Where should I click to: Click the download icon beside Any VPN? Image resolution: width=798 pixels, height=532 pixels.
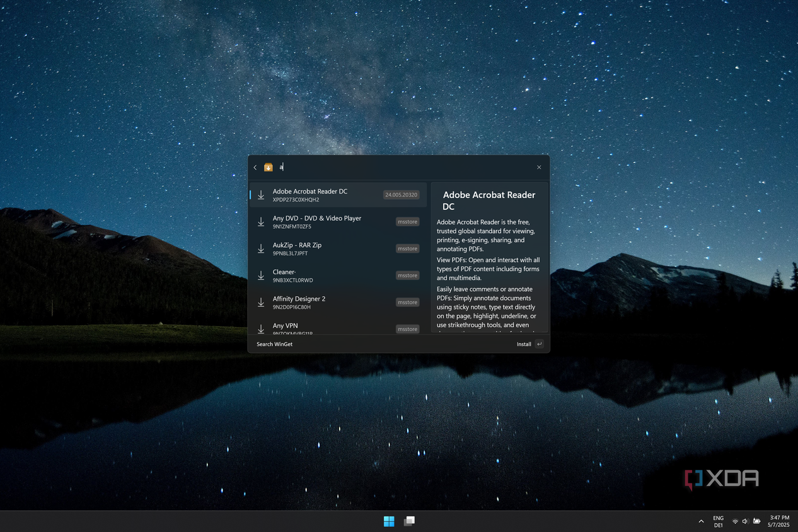tap(261, 329)
